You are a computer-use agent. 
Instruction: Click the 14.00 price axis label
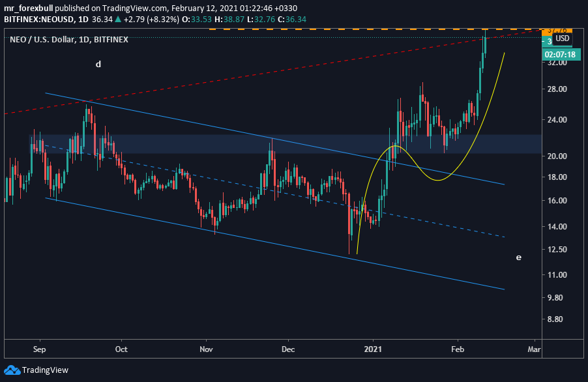557,227
